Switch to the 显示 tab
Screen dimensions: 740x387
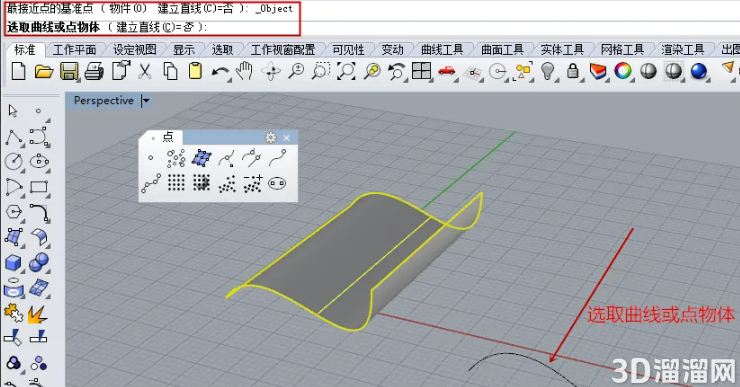coord(184,50)
